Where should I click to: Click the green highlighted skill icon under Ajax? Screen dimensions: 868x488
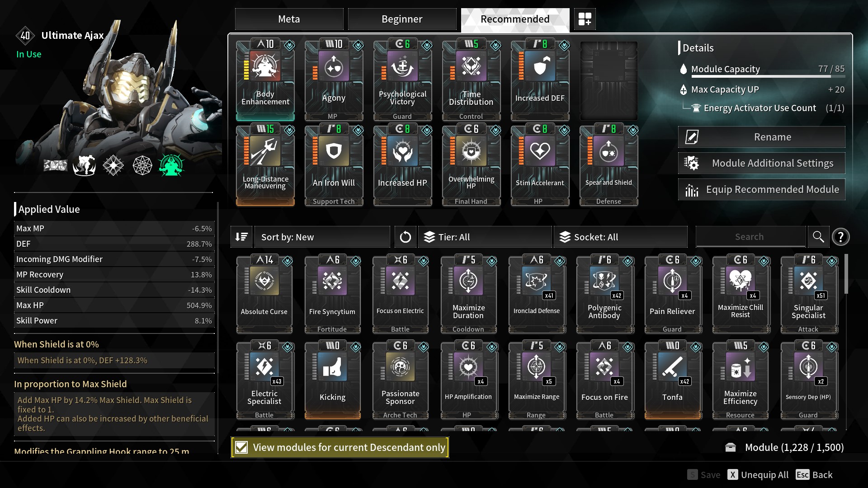coord(171,165)
